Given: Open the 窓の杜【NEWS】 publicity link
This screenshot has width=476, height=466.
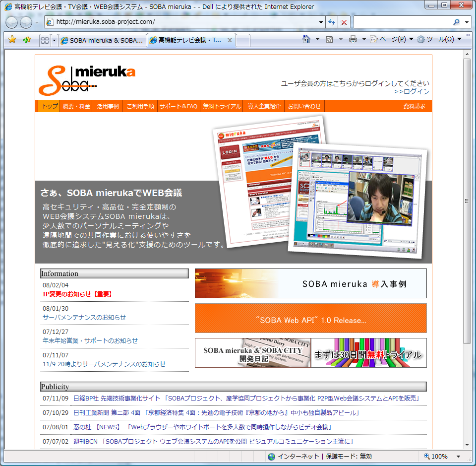Looking at the screenshot, I should [202, 427].
